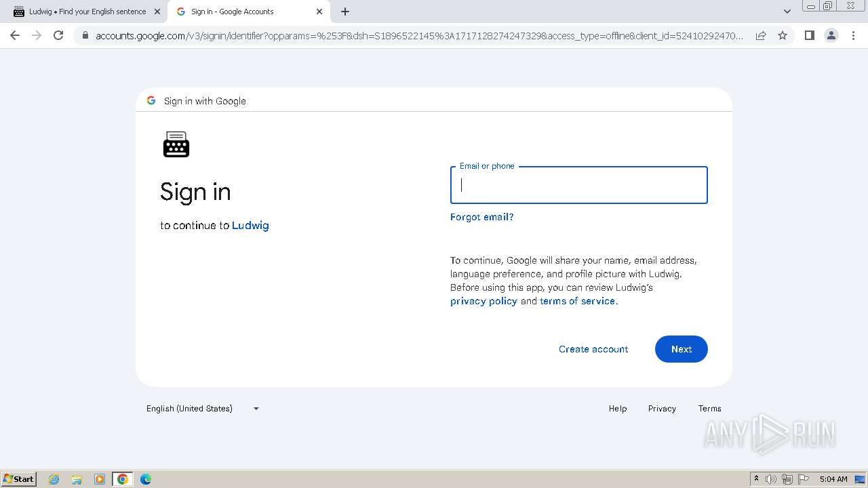Viewport: 868px width, 488px height.
Task: Click the 5:04 AM system clock
Action: tap(833, 479)
